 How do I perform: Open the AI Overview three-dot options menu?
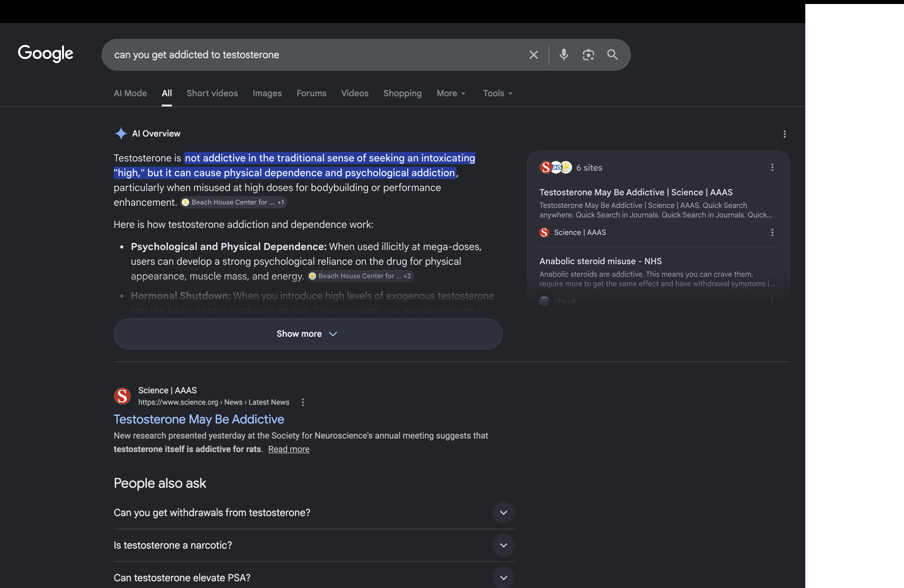click(784, 134)
